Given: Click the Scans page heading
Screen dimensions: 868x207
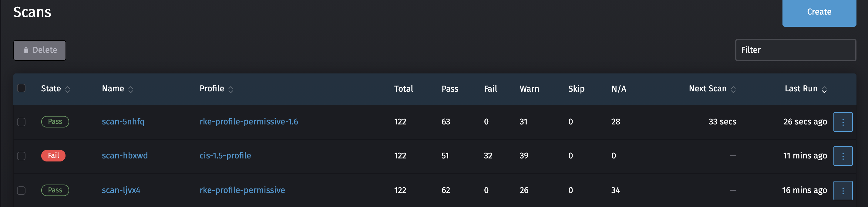Looking at the screenshot, I should click(x=32, y=12).
